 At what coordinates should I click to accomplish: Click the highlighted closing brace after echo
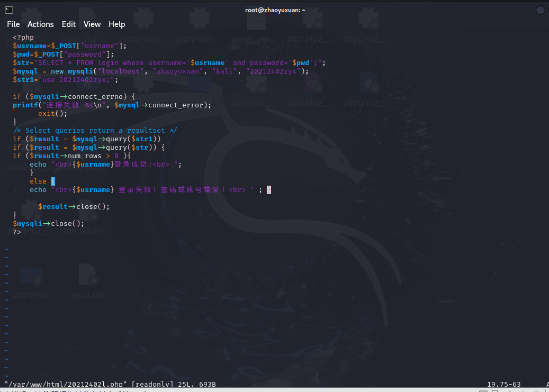[x=269, y=190]
